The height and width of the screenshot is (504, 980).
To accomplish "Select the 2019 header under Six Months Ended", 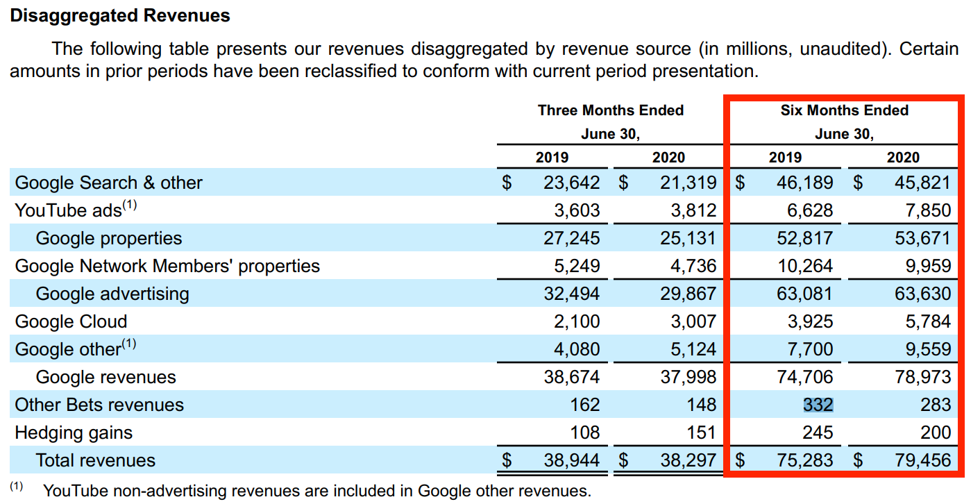I will coord(786,158).
